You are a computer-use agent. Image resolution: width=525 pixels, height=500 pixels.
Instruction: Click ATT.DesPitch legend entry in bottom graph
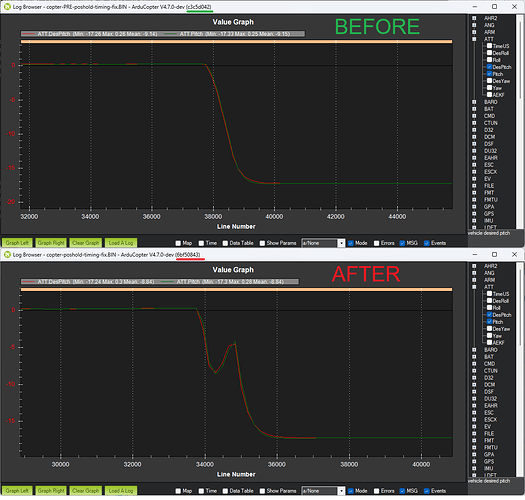88,282
